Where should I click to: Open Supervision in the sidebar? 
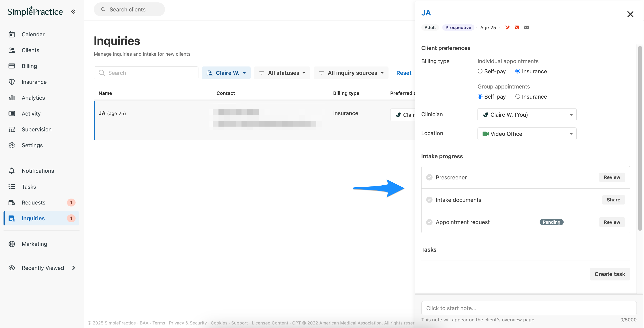tap(37, 129)
